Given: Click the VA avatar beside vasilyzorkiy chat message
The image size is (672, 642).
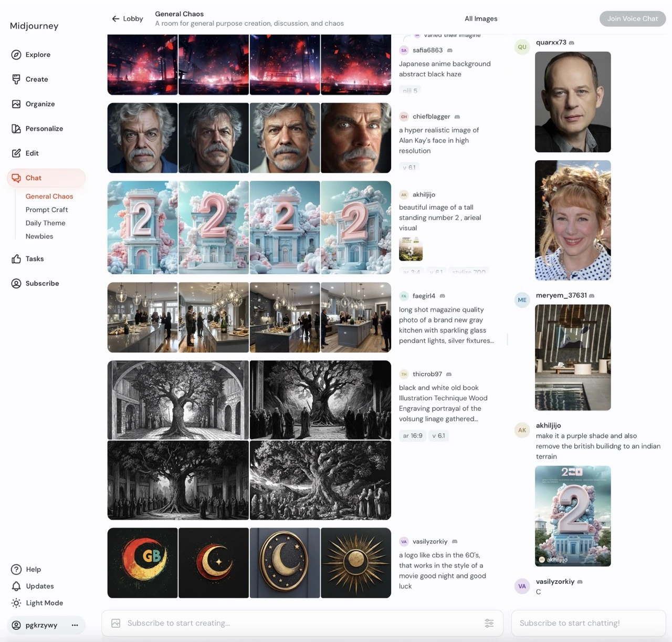Looking at the screenshot, I should [x=522, y=586].
